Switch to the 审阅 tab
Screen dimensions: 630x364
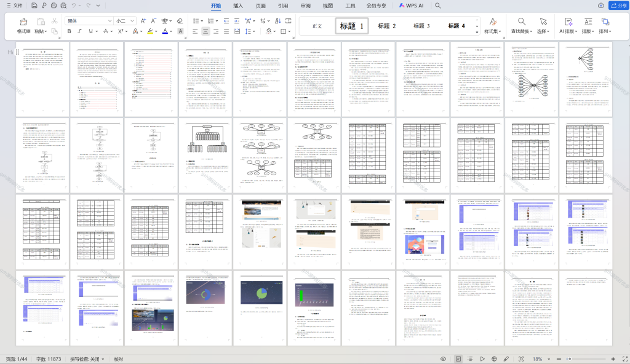(305, 6)
